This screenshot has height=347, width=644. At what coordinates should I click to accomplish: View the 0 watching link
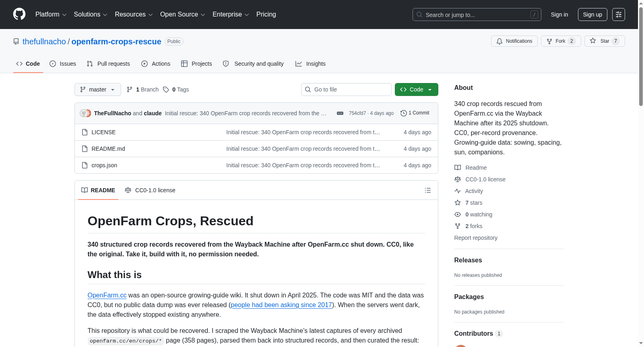[x=473, y=214]
